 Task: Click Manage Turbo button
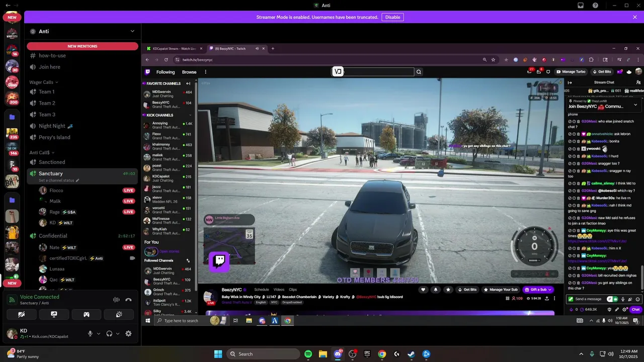coord(571,72)
